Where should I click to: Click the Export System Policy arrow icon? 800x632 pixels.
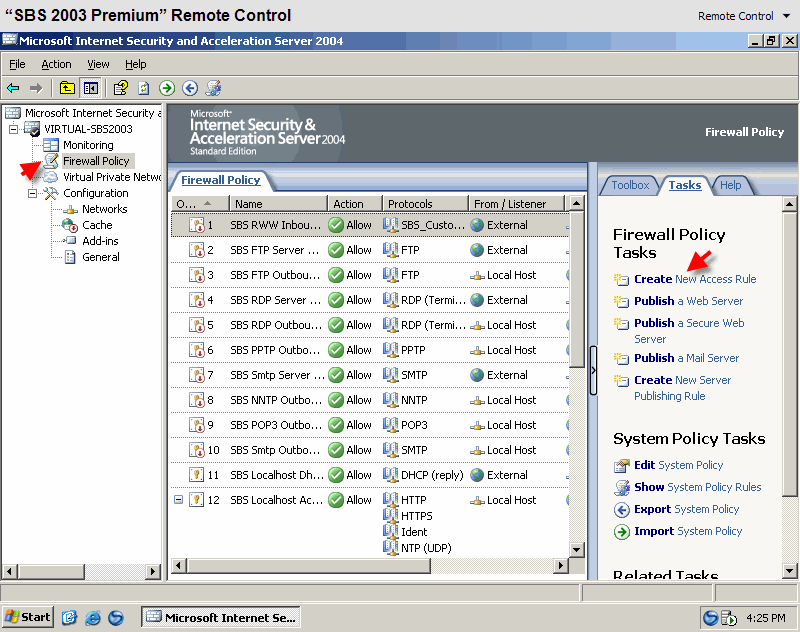point(622,510)
